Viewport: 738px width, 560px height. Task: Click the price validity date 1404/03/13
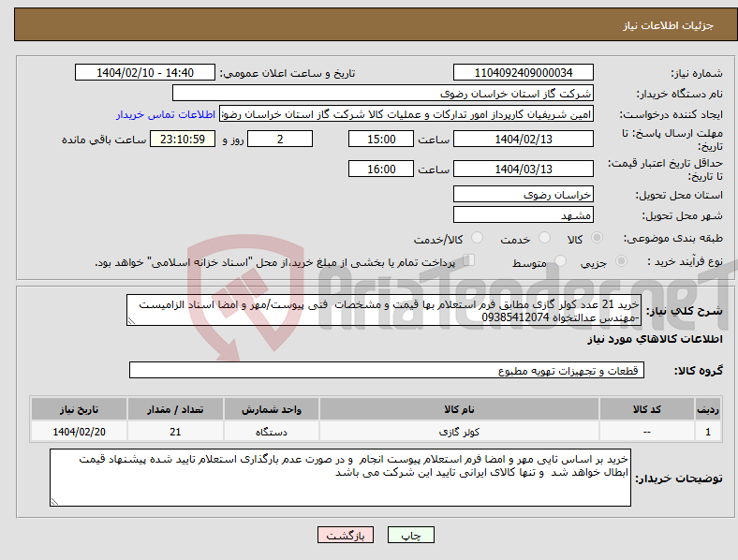[x=523, y=169]
